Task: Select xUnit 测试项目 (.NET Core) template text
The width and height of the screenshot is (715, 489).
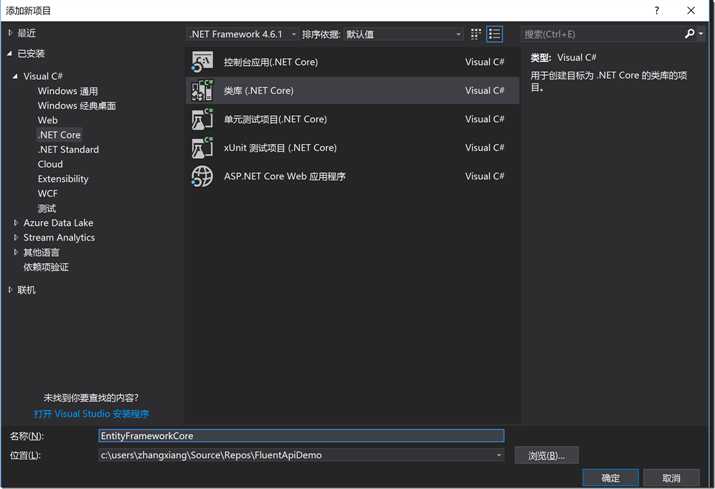Action: click(x=280, y=148)
